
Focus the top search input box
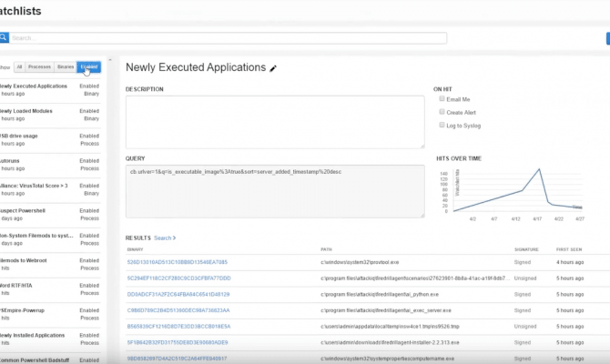click(x=229, y=38)
